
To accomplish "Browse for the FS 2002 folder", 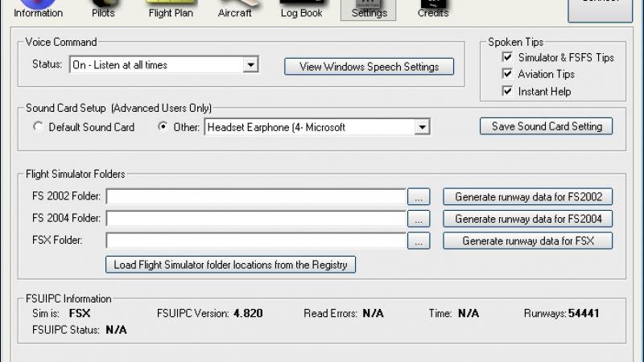I will click(419, 196).
